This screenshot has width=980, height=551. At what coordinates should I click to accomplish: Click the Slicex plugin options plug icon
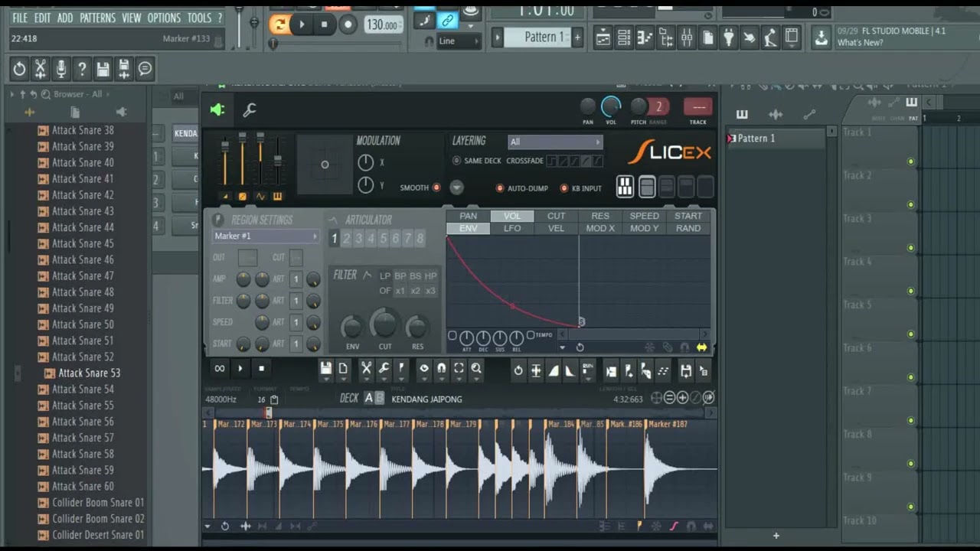(x=217, y=110)
